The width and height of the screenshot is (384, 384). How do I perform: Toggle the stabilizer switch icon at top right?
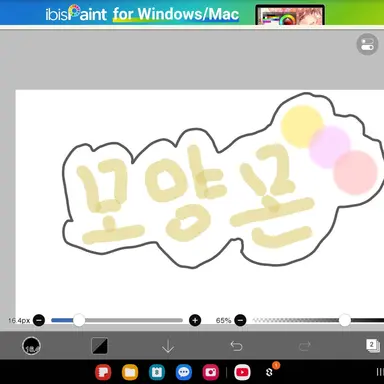[x=367, y=44]
